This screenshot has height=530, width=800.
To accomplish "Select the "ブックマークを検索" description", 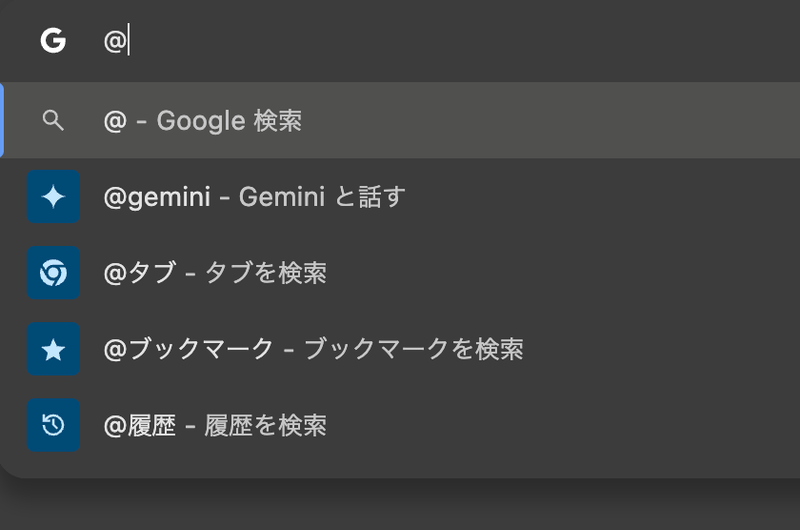I will coord(413,349).
